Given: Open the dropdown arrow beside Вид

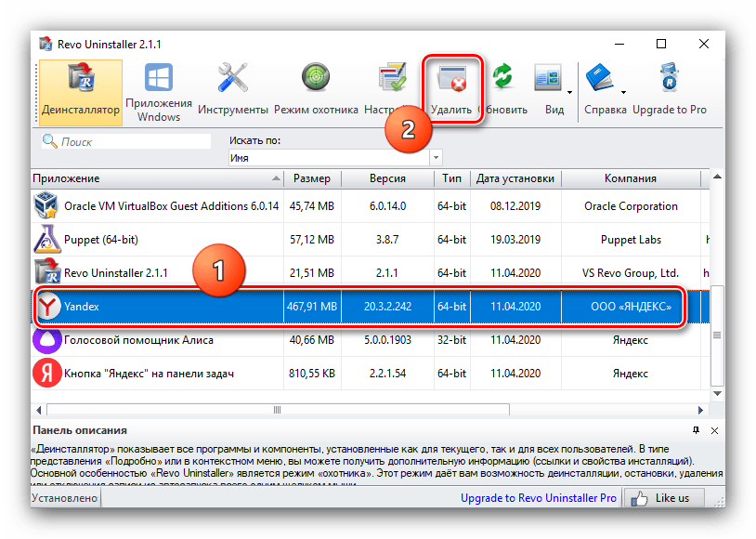Looking at the screenshot, I should pyautogui.click(x=568, y=92).
